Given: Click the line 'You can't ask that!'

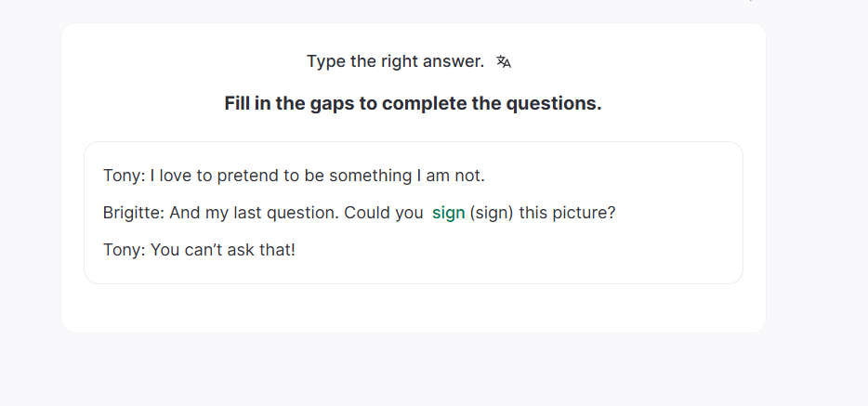Looking at the screenshot, I should click(x=223, y=250).
